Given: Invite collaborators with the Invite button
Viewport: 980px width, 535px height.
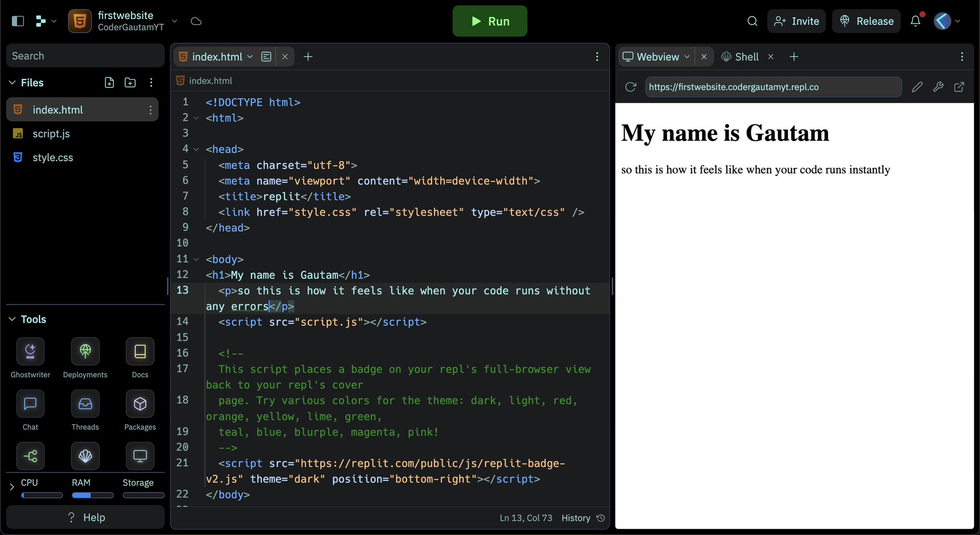Looking at the screenshot, I should pyautogui.click(x=796, y=21).
